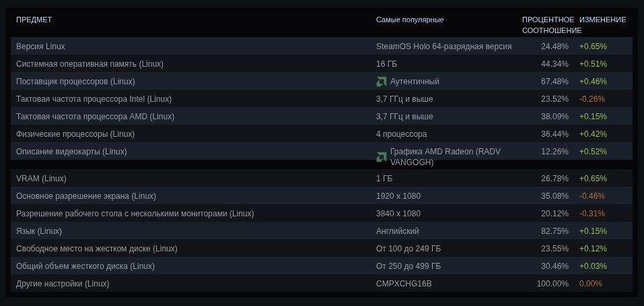Expand Основное разрешение экрана (Linux) row
Screen dimensions: 644x306
(x=85, y=196)
